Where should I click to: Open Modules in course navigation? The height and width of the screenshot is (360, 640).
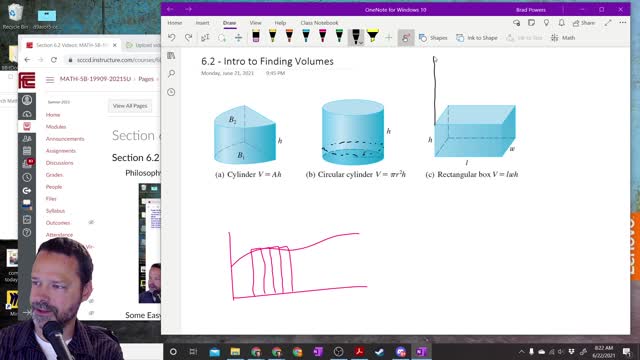point(56,127)
